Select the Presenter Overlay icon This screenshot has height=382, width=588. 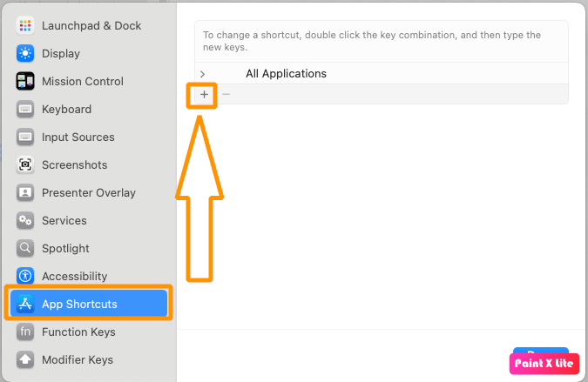(25, 192)
